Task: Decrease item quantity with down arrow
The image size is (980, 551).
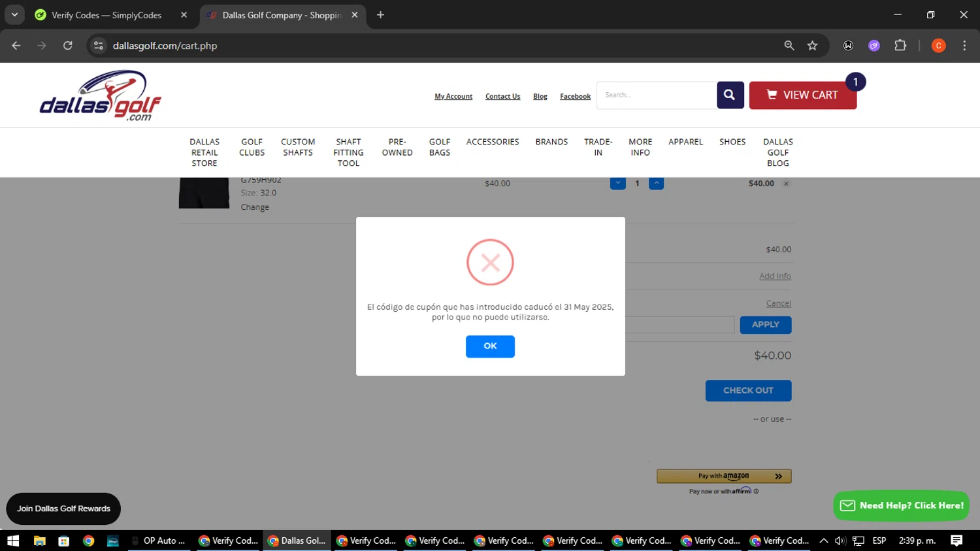Action: [x=617, y=184]
